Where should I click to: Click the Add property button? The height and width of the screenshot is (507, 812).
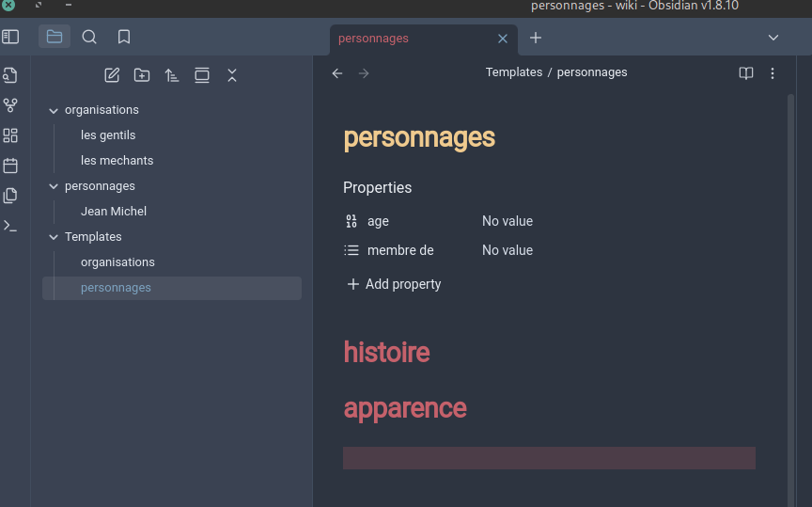[x=394, y=284]
